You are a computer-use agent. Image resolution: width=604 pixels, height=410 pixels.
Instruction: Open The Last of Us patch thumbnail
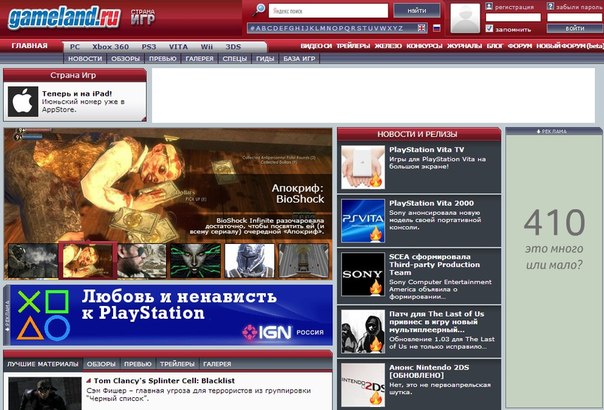[x=363, y=331]
